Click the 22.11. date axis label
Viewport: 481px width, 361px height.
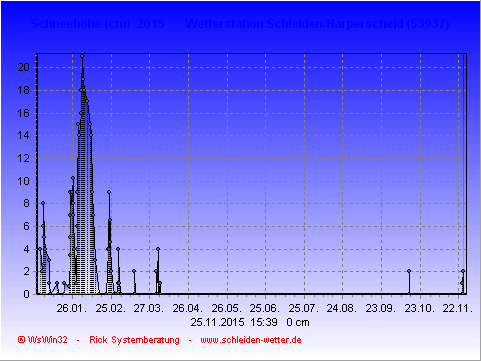pyautogui.click(x=458, y=308)
